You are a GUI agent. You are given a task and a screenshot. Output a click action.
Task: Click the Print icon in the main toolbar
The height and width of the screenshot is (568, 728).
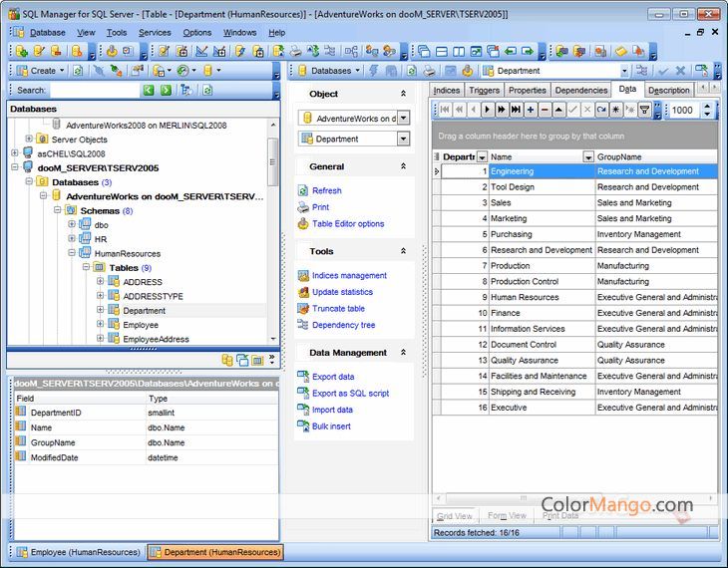[295, 51]
